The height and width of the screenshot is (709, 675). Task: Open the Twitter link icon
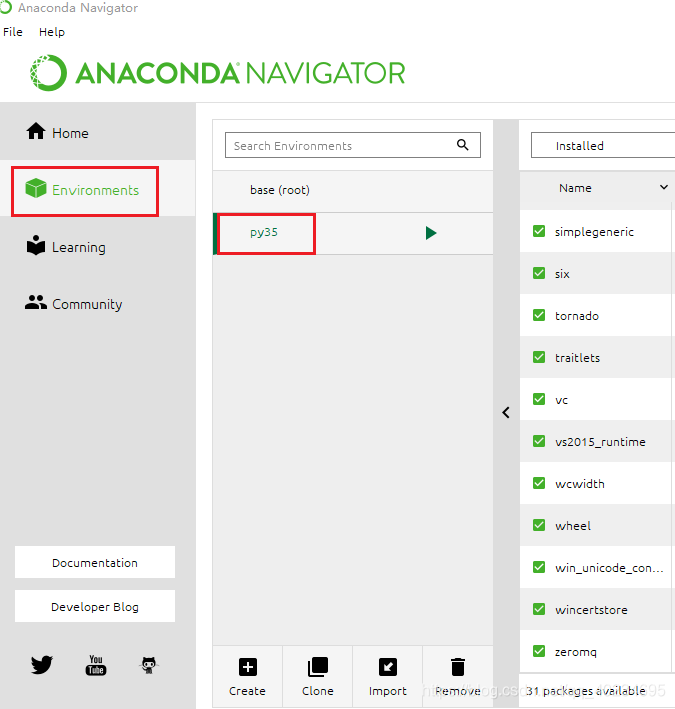[x=42, y=665]
